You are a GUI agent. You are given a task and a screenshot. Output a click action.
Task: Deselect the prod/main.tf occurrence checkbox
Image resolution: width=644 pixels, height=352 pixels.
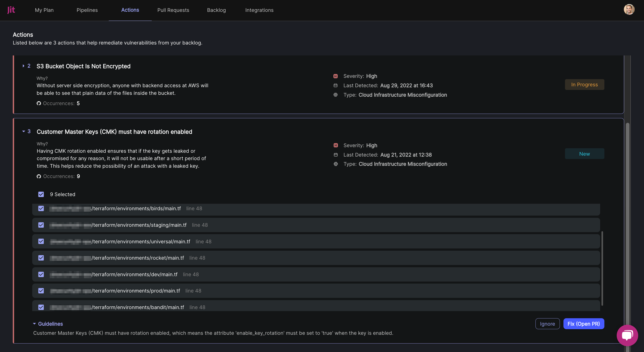pos(41,291)
